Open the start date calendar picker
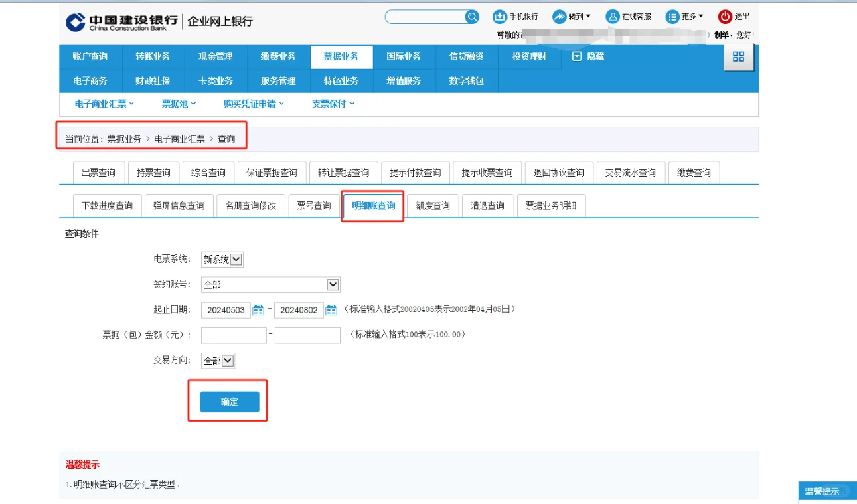Viewport: 857px width, 504px height. (x=259, y=310)
